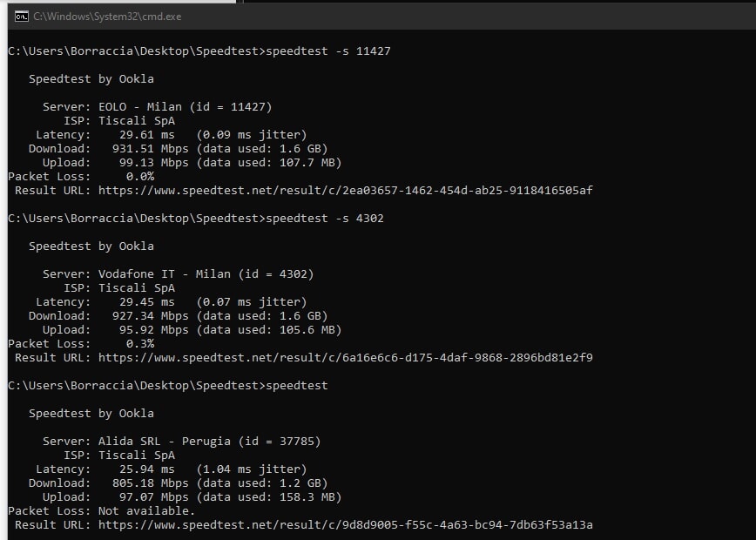Click the last 'speedtest' command without arguments

coord(296,386)
